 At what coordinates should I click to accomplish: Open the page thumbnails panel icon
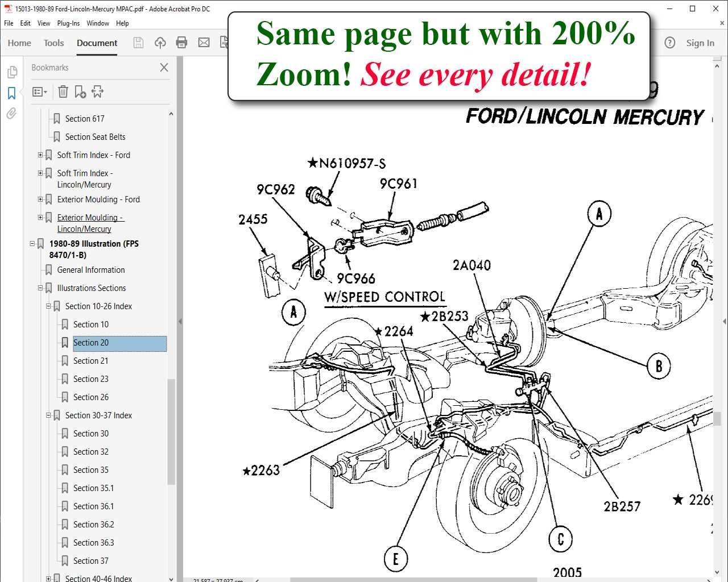pos(12,72)
